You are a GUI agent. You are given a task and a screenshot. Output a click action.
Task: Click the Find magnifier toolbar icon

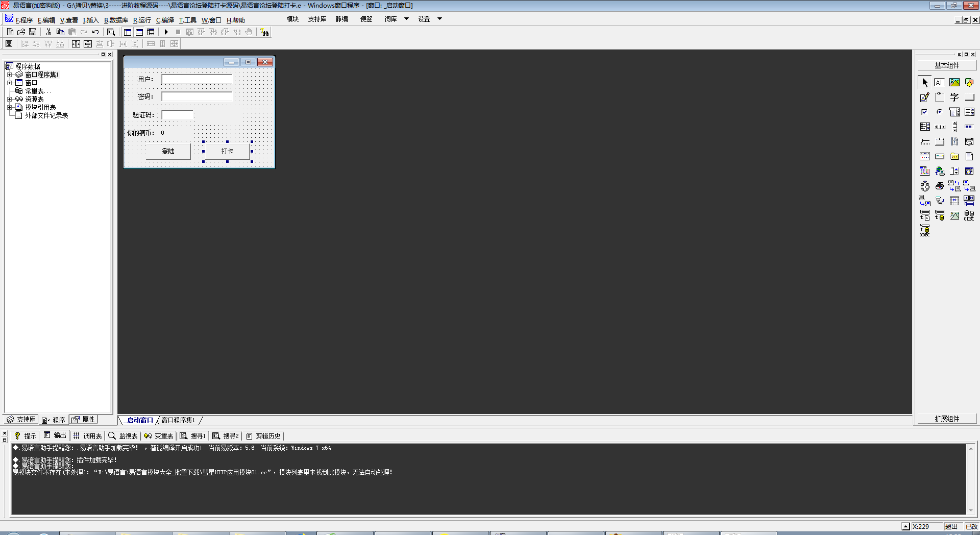(111, 32)
